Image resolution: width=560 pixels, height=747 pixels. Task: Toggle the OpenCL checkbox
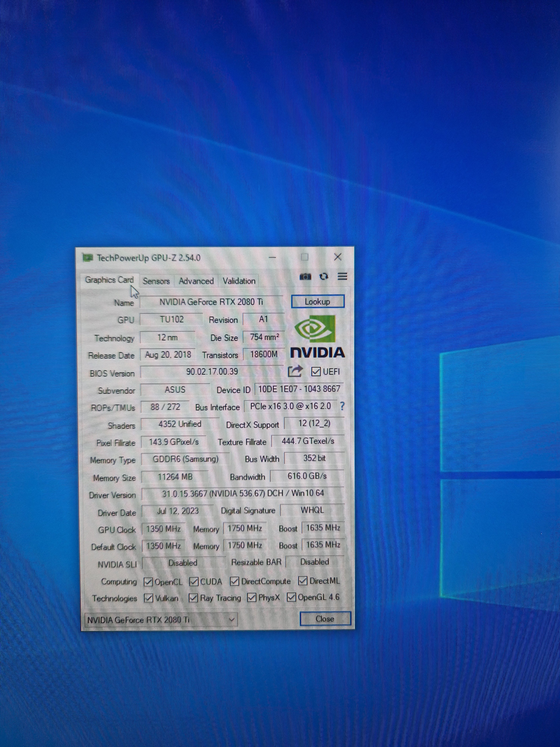(148, 582)
